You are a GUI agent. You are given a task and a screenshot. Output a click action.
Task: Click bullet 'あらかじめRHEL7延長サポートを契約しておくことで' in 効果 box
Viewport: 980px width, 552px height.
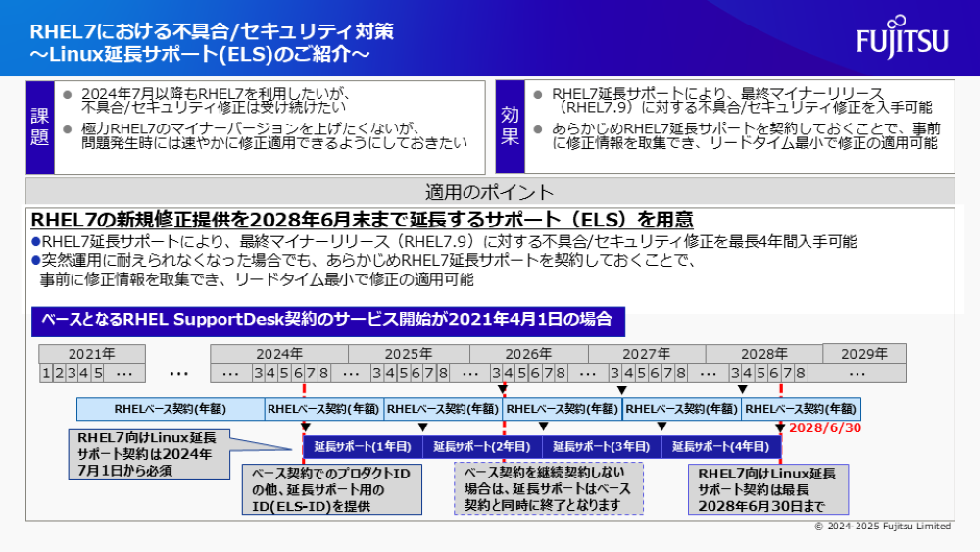tap(745, 135)
